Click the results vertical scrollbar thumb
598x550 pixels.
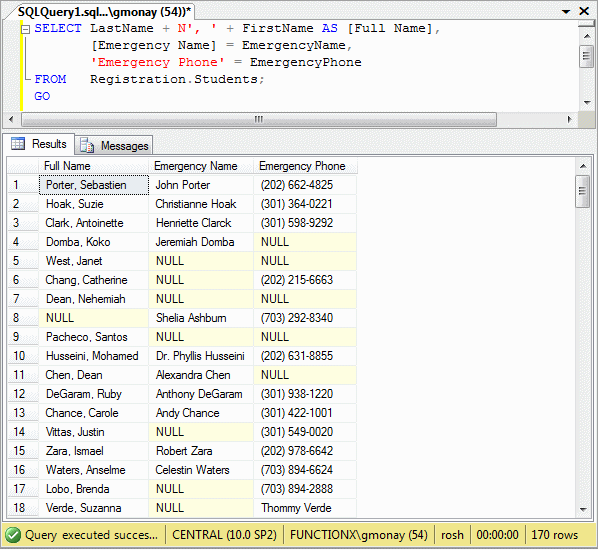(582, 191)
